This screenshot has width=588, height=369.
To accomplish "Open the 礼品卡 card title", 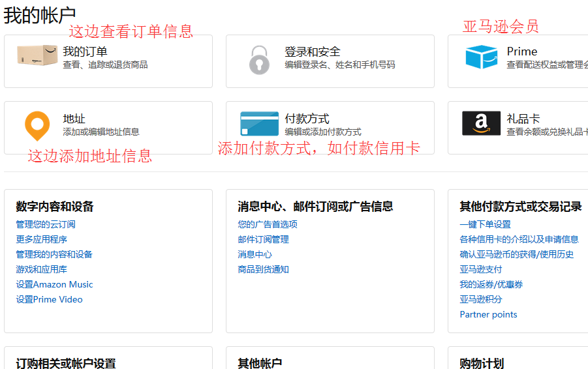I will click(x=523, y=119).
